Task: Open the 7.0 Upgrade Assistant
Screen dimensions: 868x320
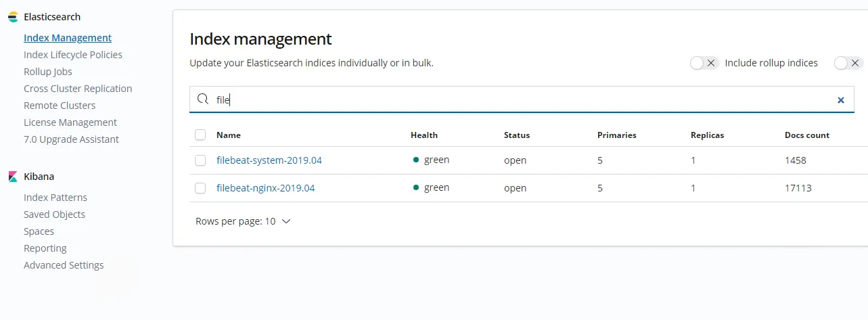Action: 71,139
